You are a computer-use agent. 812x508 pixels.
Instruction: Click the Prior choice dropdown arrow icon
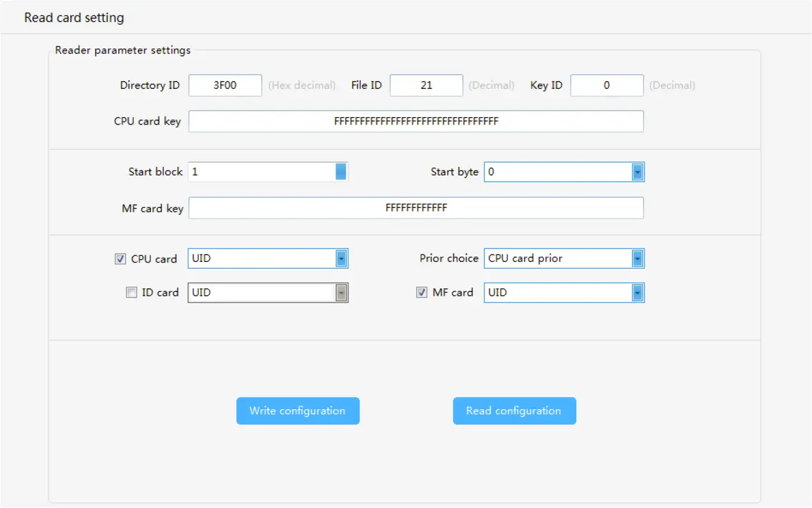[x=638, y=258]
